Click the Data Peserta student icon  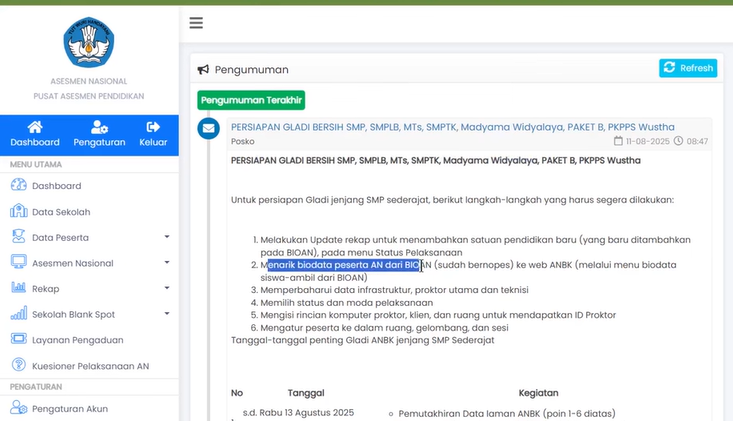[19, 236]
